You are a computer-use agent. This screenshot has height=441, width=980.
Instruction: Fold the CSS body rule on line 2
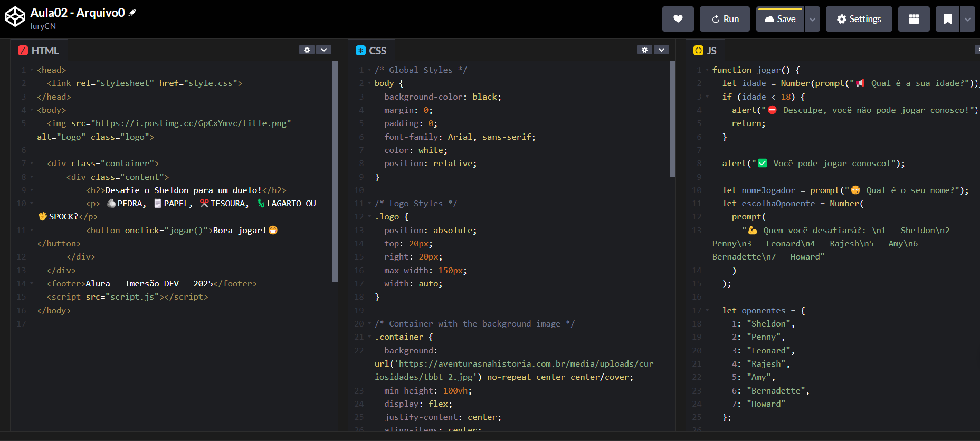(369, 83)
